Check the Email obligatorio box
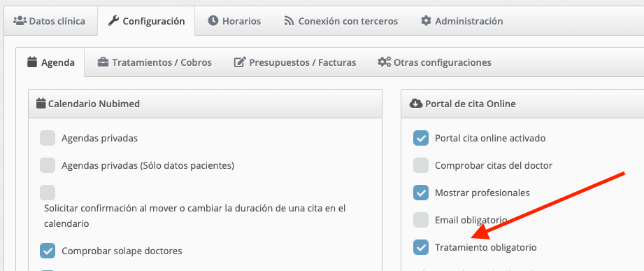 tap(421, 220)
